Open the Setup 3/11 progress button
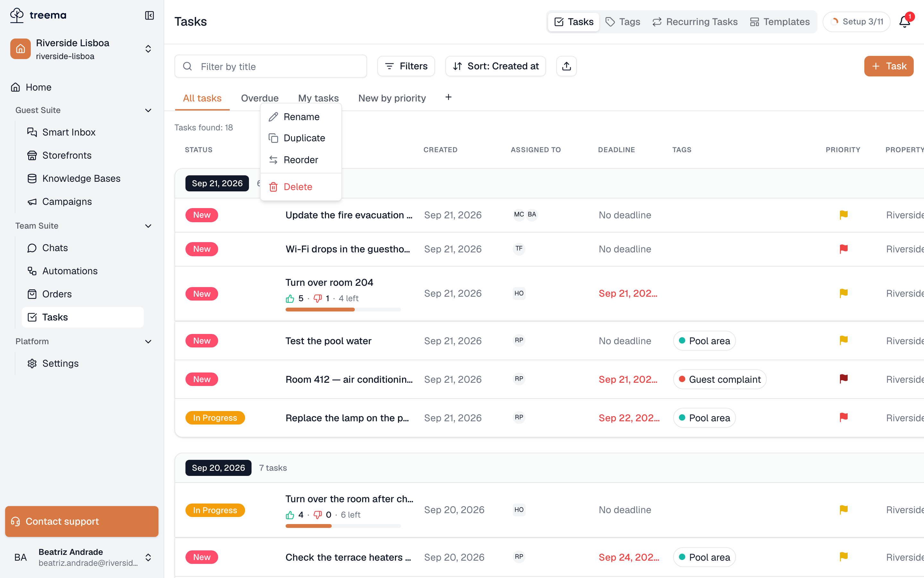The height and width of the screenshot is (578, 924). [x=856, y=22]
